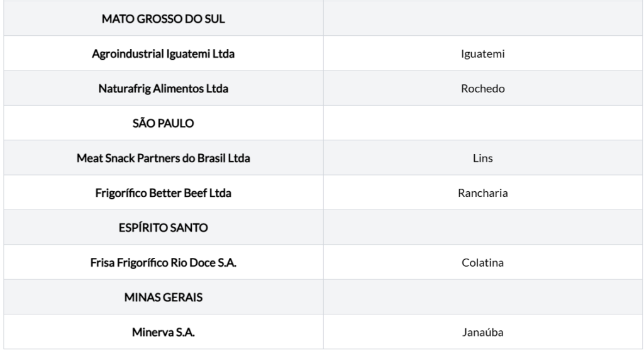This screenshot has width=644, height=351.
Task: Click the MINAS GERAIS state header
Action: (x=164, y=297)
